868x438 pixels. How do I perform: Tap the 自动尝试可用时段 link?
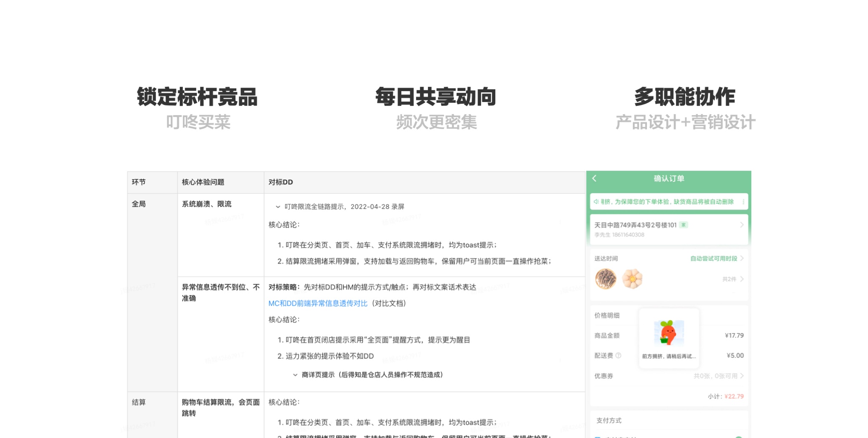pos(713,258)
